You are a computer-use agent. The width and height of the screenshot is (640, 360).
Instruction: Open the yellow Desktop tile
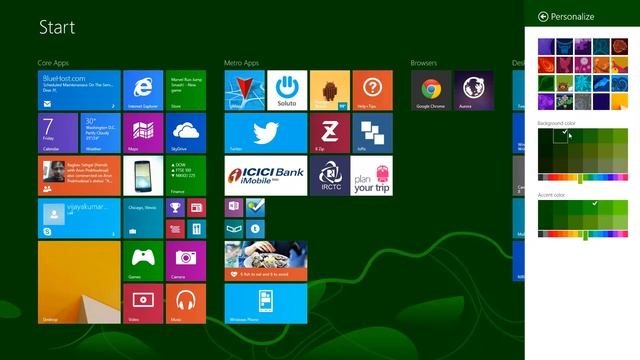79,282
